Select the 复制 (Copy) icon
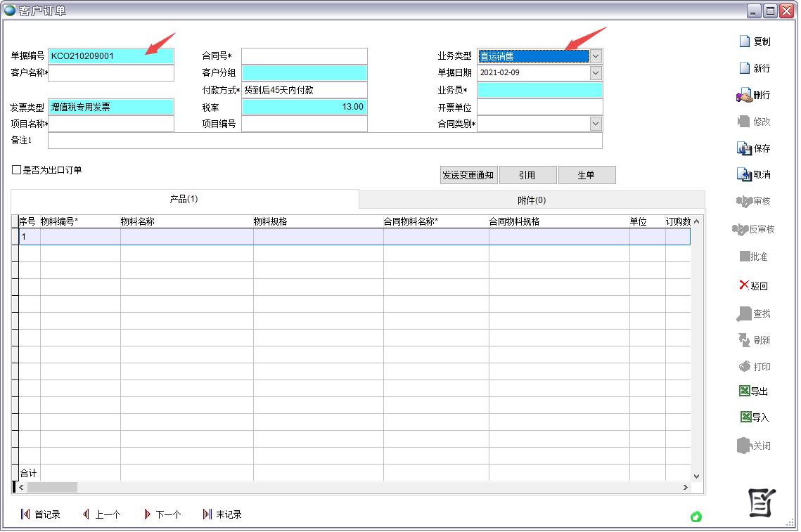The width and height of the screenshot is (801, 532). tap(755, 41)
